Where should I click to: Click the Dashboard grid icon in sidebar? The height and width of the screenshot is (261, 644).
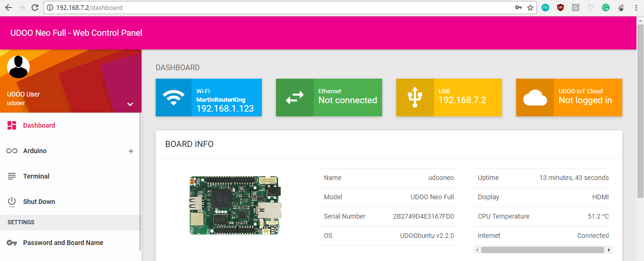tap(12, 125)
